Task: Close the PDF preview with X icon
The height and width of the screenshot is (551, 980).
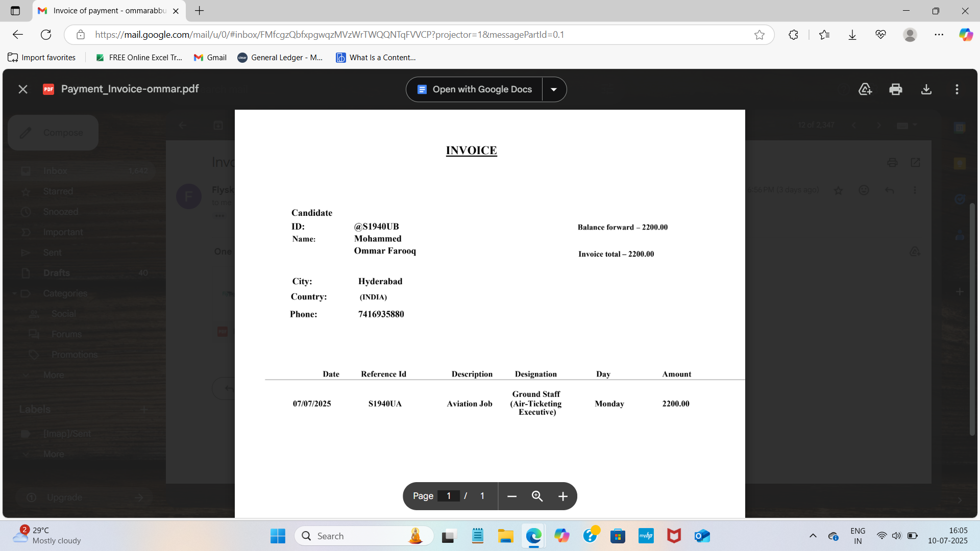Action: point(23,89)
